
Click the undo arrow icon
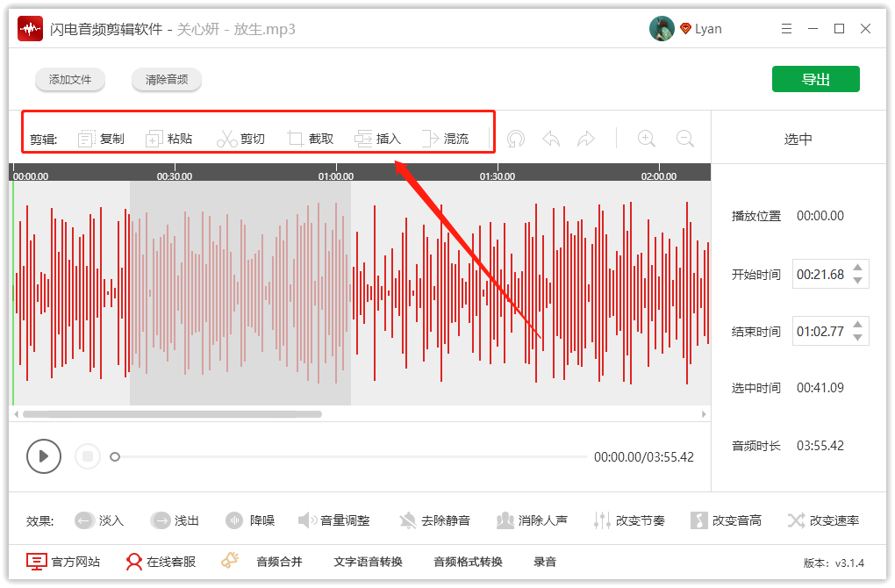(551, 139)
